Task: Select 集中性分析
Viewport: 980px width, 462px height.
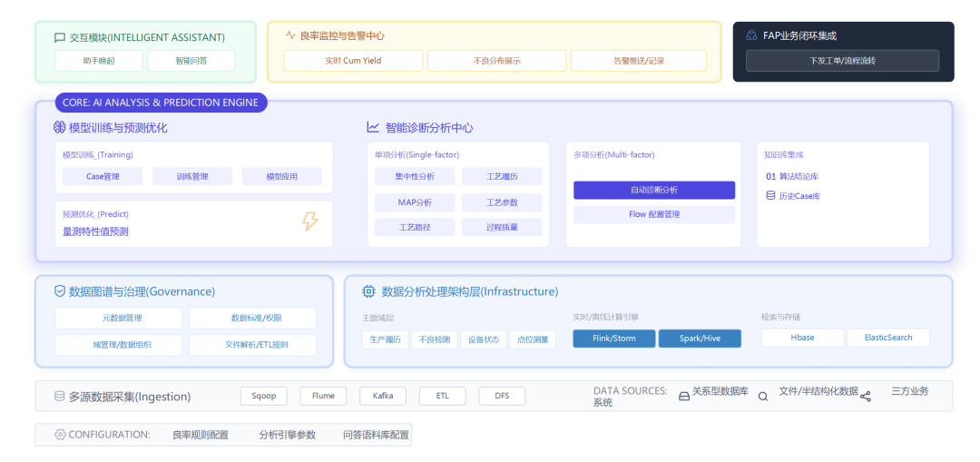Action: coord(415,176)
